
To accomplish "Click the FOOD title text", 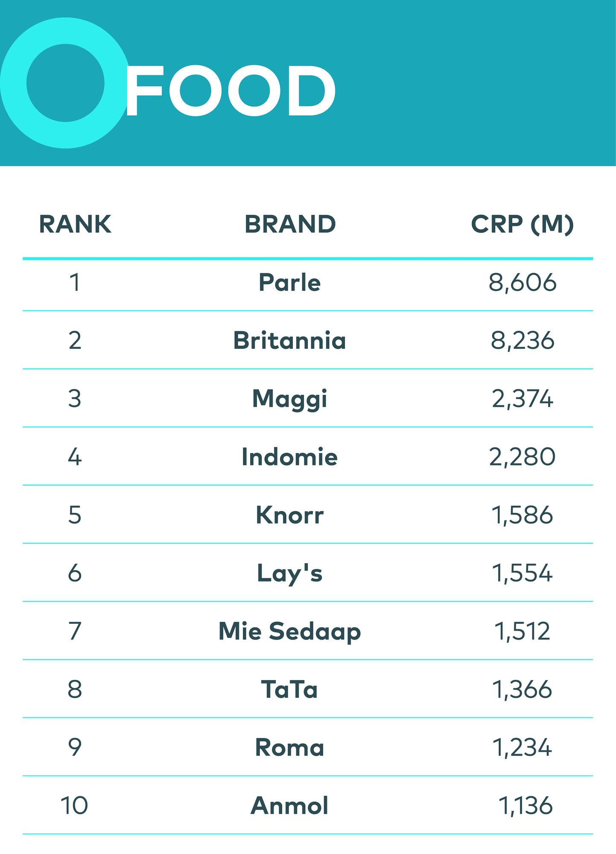I will tap(231, 91).
